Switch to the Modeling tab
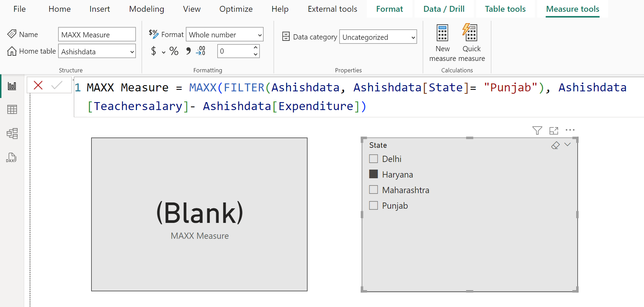Viewport: 644px width, 307px height. coord(146,9)
